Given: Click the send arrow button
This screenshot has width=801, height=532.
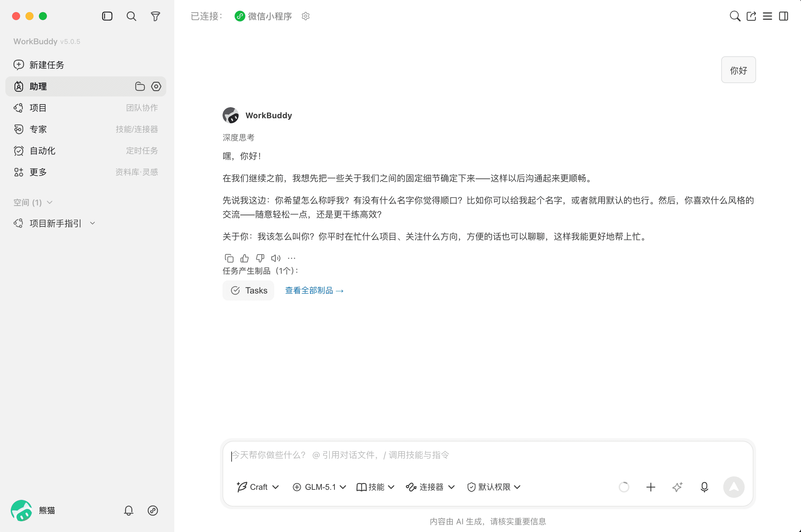Looking at the screenshot, I should coord(734,487).
